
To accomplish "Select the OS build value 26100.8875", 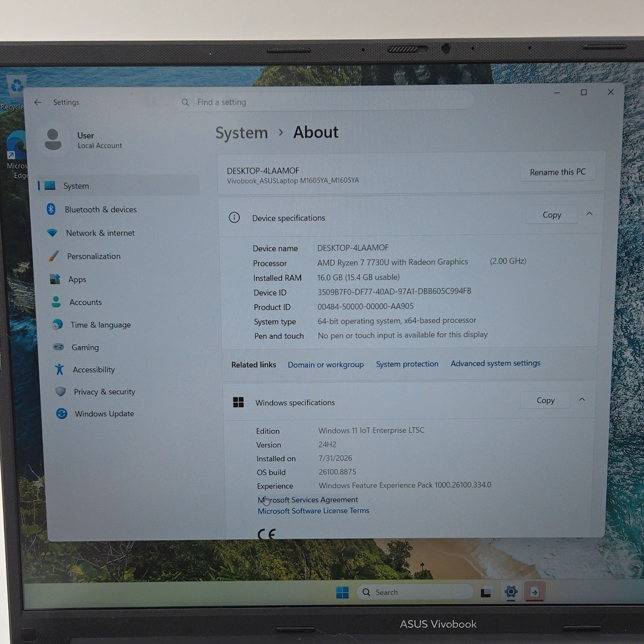I will point(337,472).
